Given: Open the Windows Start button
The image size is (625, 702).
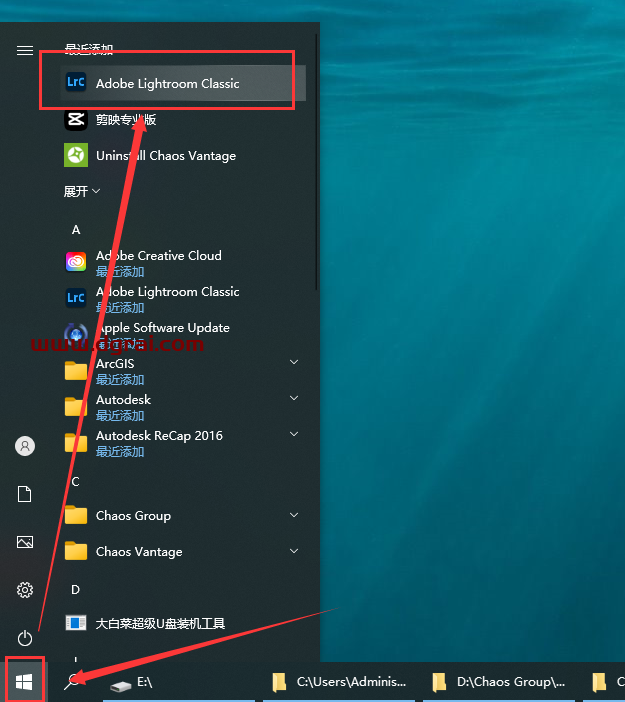Looking at the screenshot, I should click(24, 682).
